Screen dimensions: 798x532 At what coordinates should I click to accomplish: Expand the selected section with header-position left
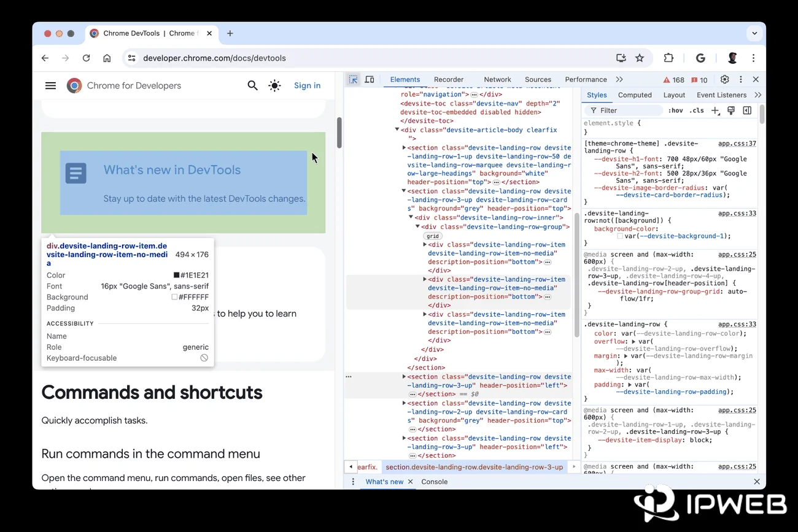(404, 376)
